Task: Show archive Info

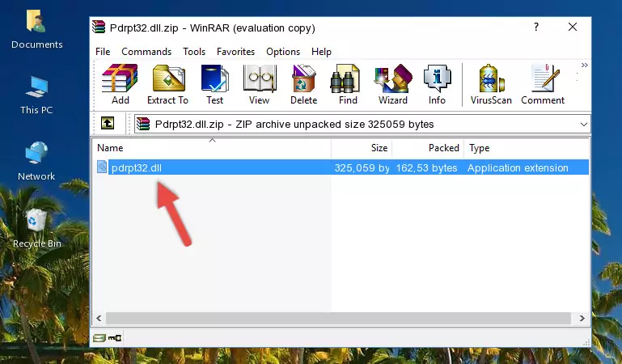Action: pyautogui.click(x=437, y=84)
